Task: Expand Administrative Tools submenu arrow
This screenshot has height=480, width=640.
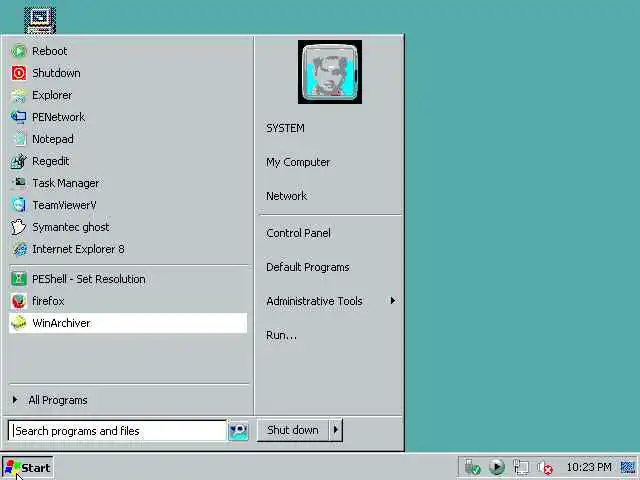Action: [x=393, y=301]
